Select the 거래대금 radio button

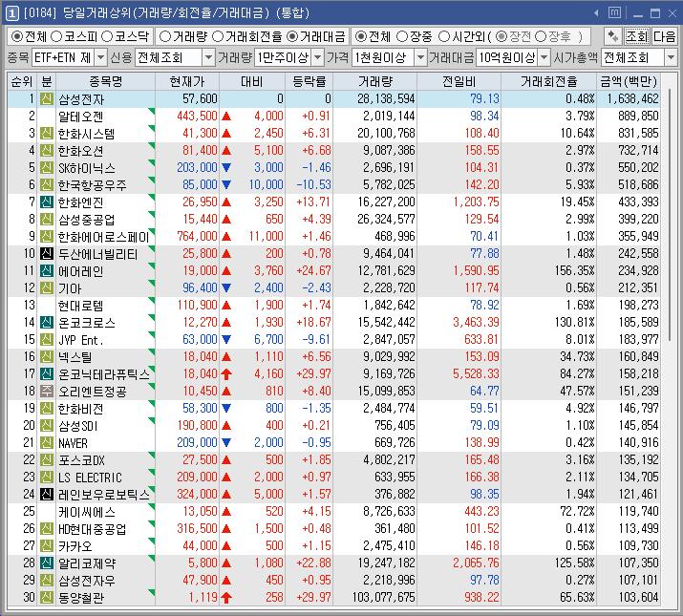(x=292, y=36)
